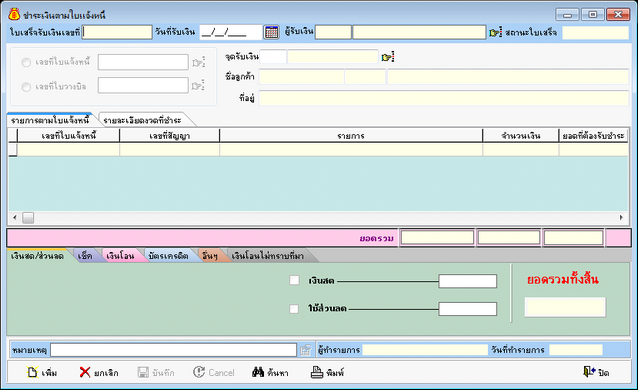Click the money bag app icon in title bar
Image resolution: width=638 pixels, height=390 pixels.
[x=14, y=15]
